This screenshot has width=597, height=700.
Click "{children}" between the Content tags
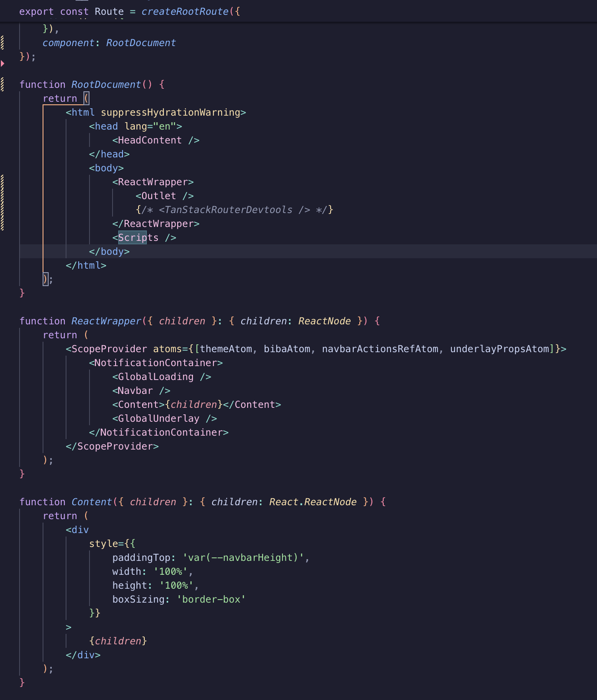[194, 405]
